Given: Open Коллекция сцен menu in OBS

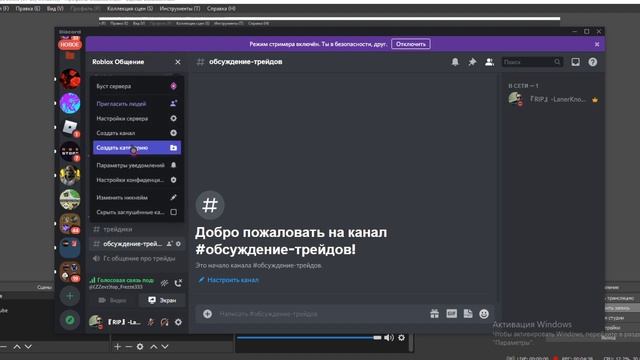Looking at the screenshot, I should tap(130, 9).
